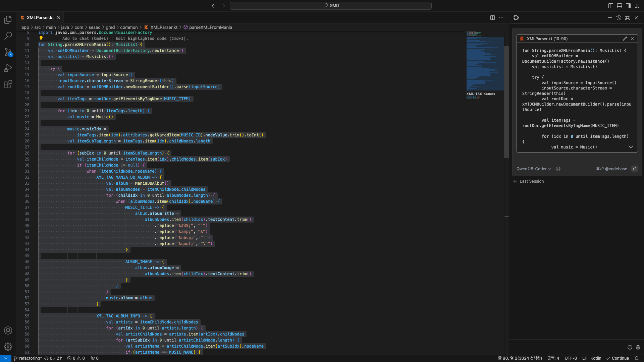Click the GMD command center search field
The image size is (644, 362).
pos(330,6)
